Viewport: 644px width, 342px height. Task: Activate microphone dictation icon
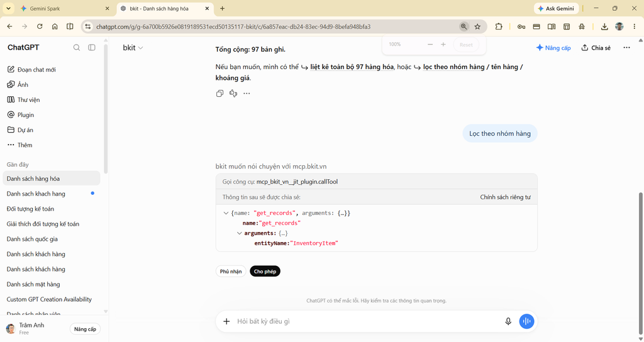[x=508, y=321]
